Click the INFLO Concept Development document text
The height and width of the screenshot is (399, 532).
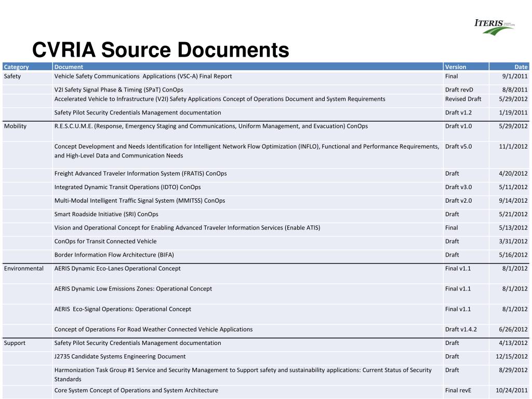(x=247, y=151)
